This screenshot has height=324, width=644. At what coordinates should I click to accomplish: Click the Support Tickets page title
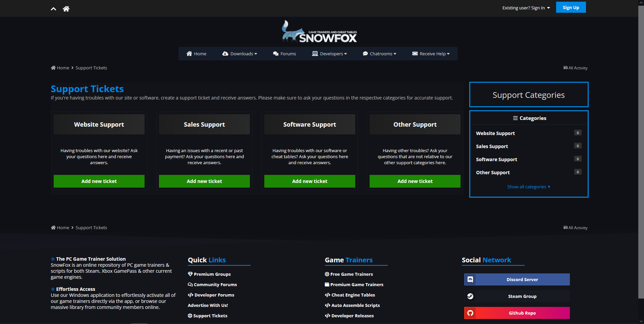[x=87, y=89]
